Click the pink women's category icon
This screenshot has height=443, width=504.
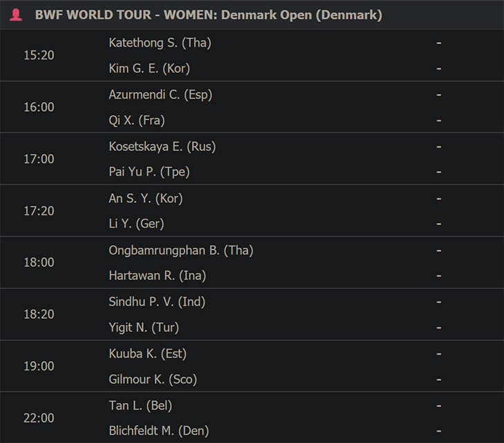[16, 14]
